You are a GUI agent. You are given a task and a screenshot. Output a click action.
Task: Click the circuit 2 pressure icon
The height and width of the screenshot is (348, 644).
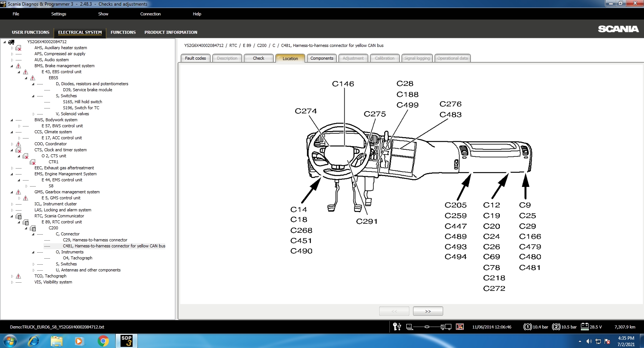click(556, 327)
